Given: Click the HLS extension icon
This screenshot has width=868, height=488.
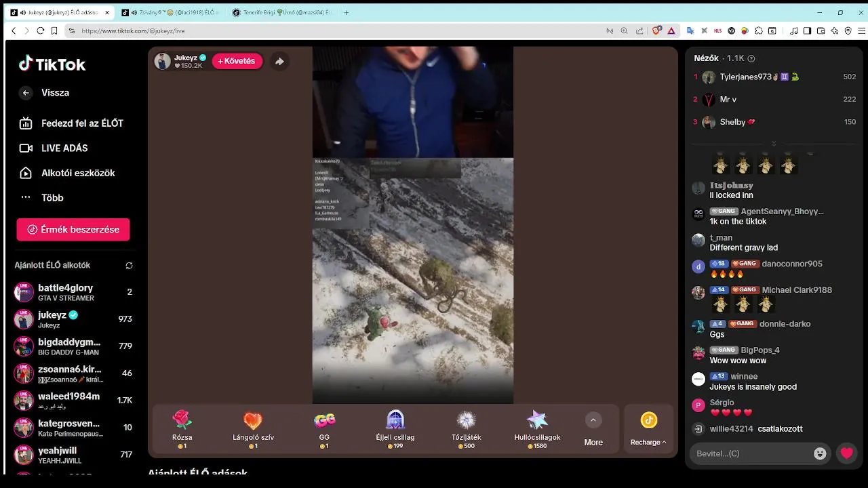Looking at the screenshot, I should 717,30.
